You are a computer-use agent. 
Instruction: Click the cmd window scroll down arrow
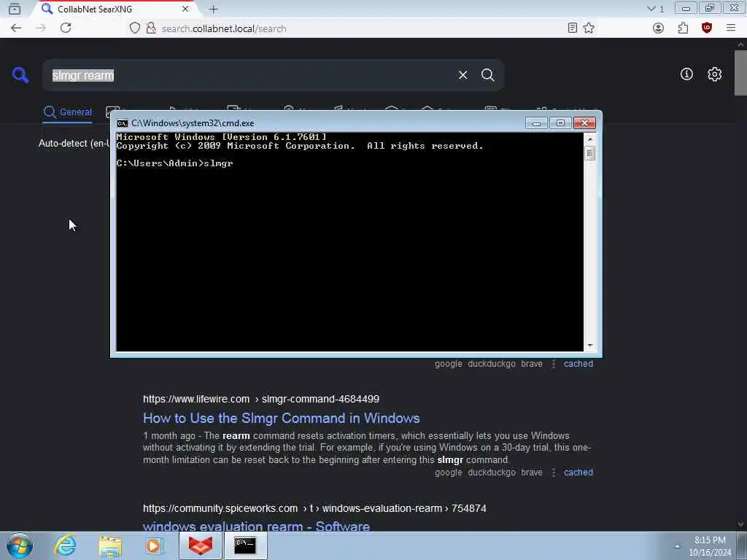coord(590,345)
